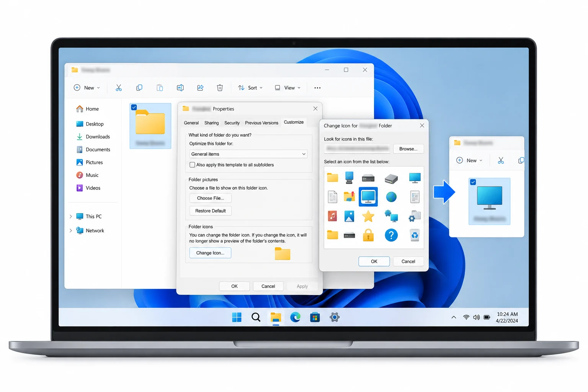Pick the recycle bin icon in list
This screenshot has height=392, width=588.
click(x=415, y=235)
